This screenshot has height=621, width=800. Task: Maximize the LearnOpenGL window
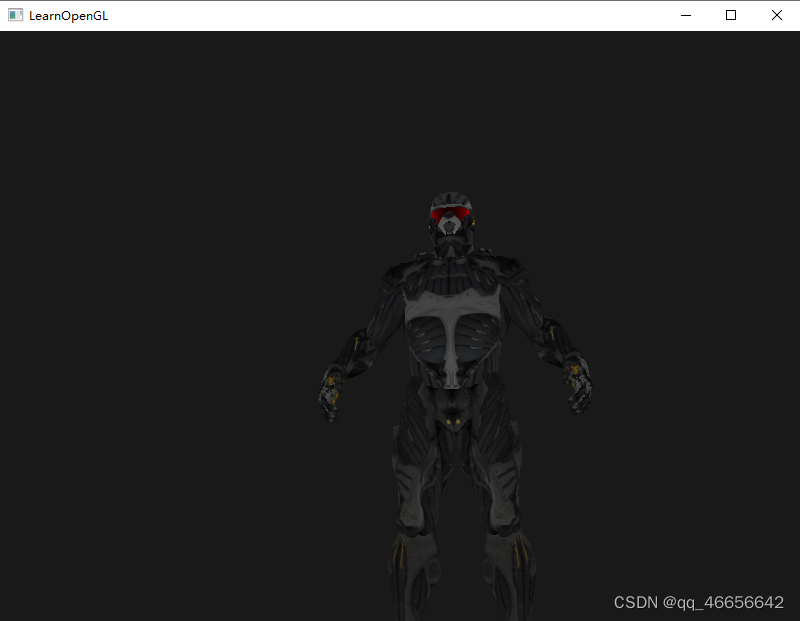pyautogui.click(x=731, y=15)
